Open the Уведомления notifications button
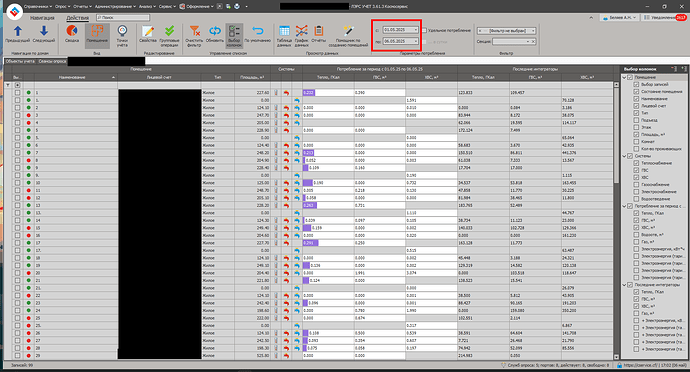 664,18
